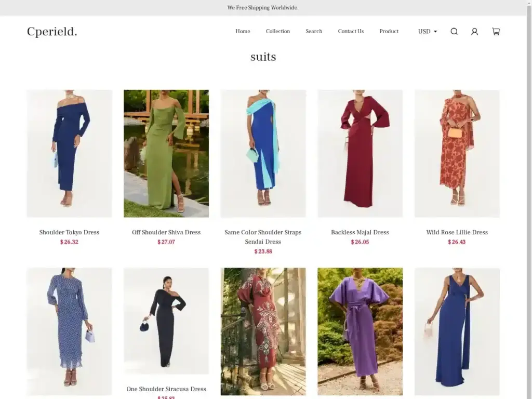The width and height of the screenshot is (532, 399).
Task: Open the Same Color Shoulder Straps Sendai Dress
Action: (x=263, y=237)
